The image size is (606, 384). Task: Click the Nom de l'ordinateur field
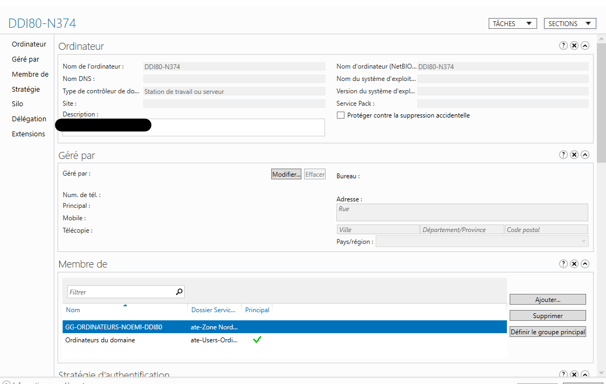pos(234,66)
